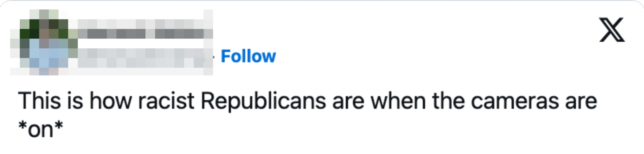Click the word "how" in the tweet
The image size is (644, 154).
point(111,101)
